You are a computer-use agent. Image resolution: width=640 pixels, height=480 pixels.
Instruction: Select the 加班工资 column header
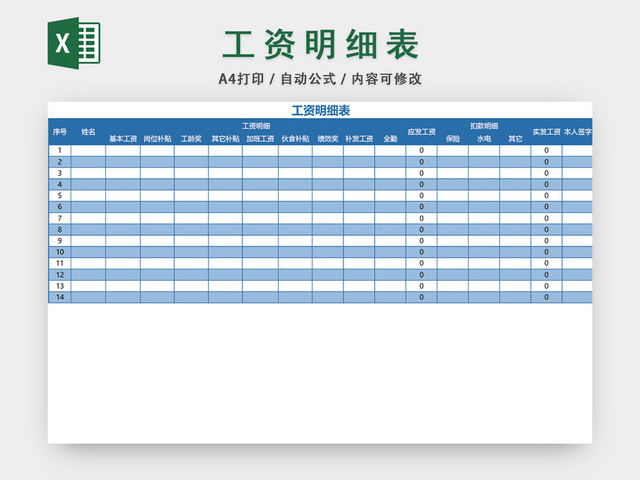(x=260, y=139)
